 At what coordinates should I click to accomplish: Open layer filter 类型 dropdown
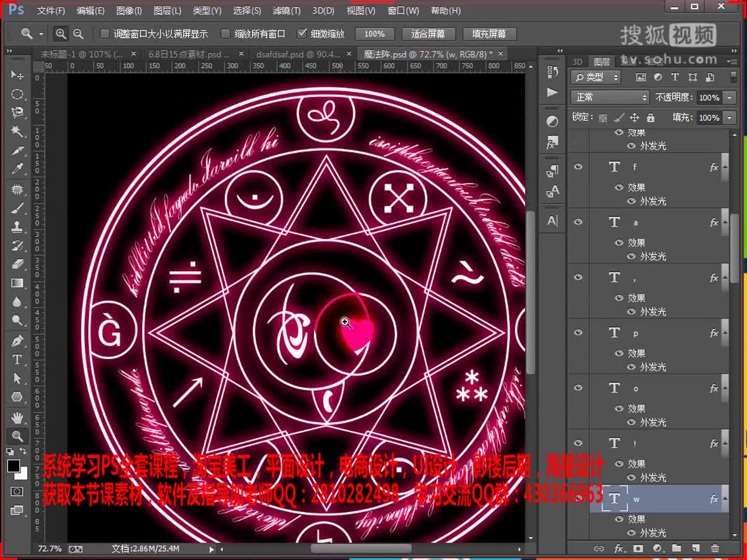pyautogui.click(x=596, y=77)
